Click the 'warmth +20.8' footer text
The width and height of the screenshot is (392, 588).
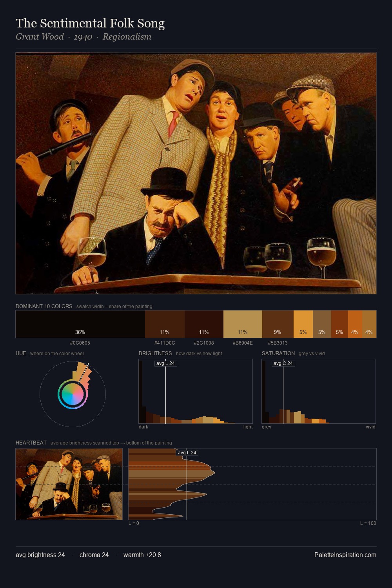click(x=142, y=555)
